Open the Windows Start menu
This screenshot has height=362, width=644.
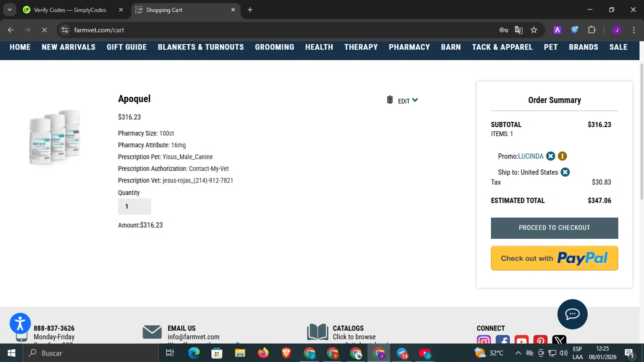12,353
